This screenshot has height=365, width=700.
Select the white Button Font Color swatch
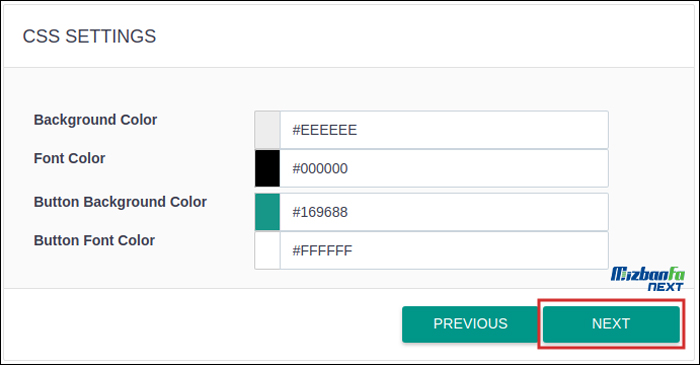point(267,250)
